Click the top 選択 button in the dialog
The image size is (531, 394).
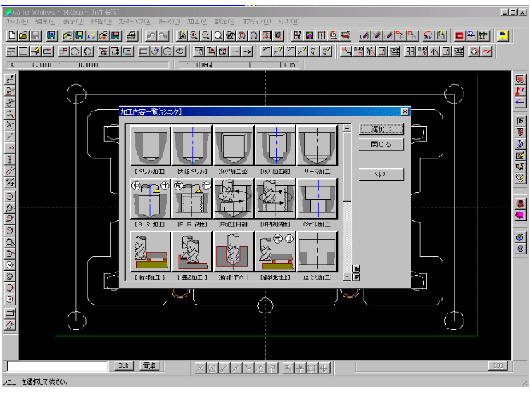381,129
